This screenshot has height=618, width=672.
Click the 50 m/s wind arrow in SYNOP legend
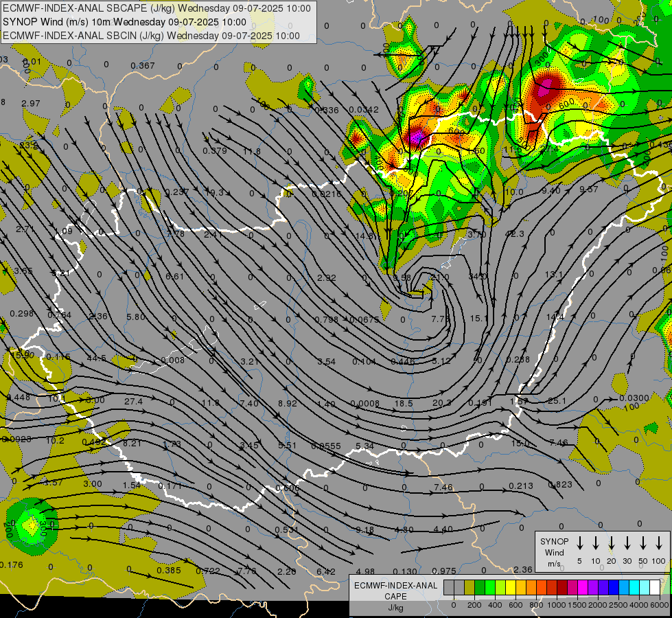[643, 543]
